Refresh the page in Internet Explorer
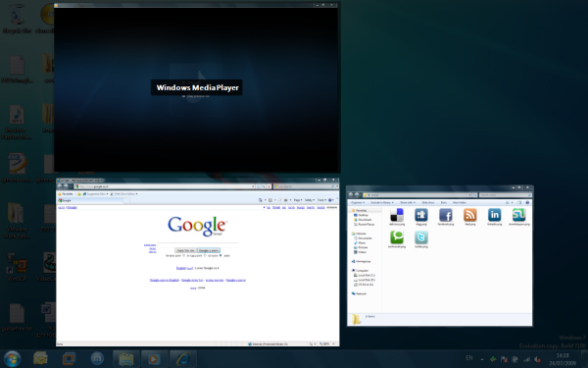 (x=264, y=186)
